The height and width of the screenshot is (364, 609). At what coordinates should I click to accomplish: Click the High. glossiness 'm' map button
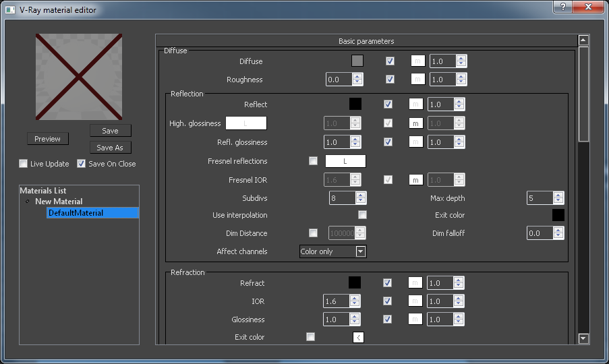coord(415,123)
